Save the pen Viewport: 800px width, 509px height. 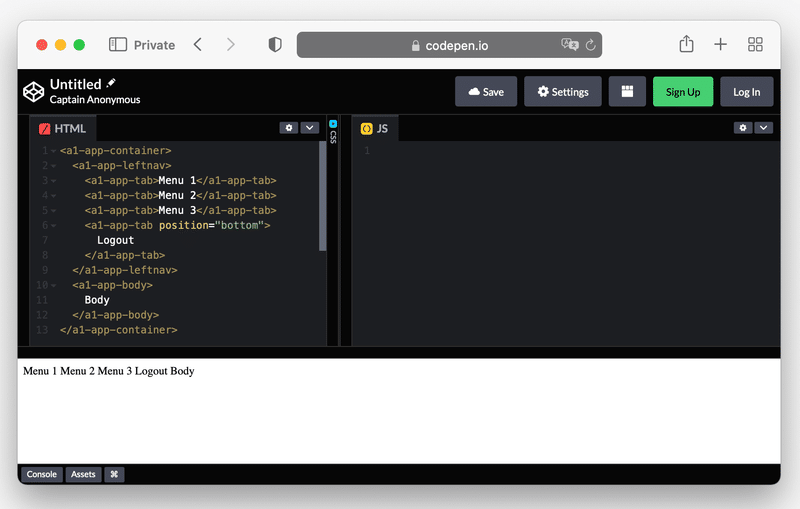(x=486, y=92)
